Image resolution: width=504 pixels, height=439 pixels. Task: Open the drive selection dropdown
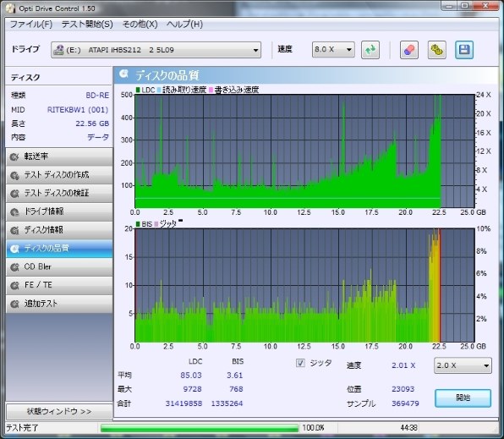(156, 50)
